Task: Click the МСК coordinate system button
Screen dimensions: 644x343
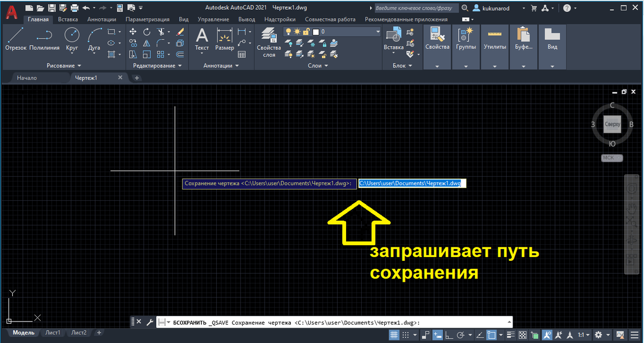Action: (x=612, y=158)
